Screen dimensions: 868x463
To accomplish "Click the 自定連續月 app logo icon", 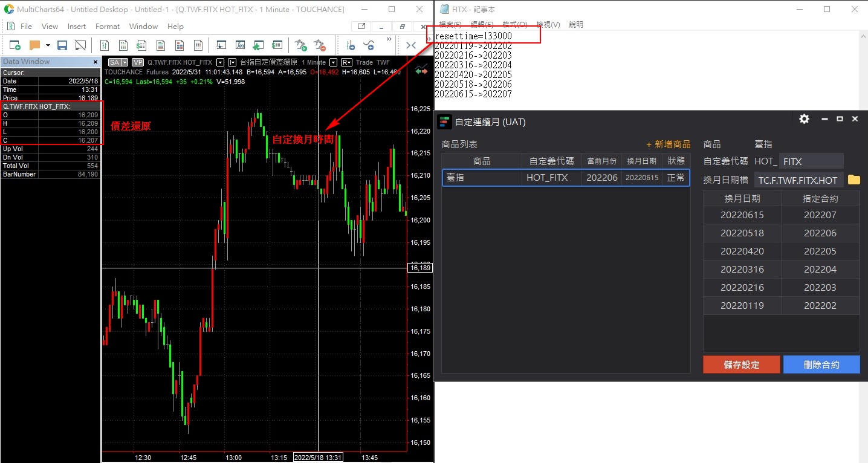I will coord(444,121).
